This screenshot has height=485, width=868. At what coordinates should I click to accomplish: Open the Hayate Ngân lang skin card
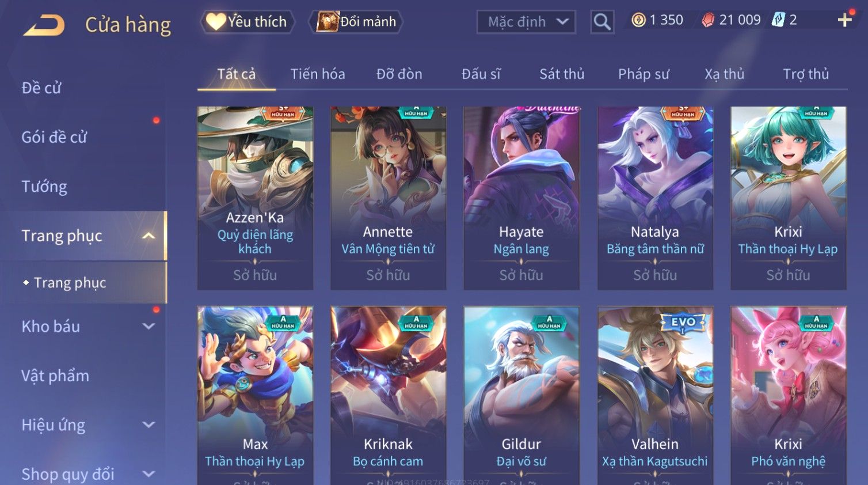coord(521,198)
